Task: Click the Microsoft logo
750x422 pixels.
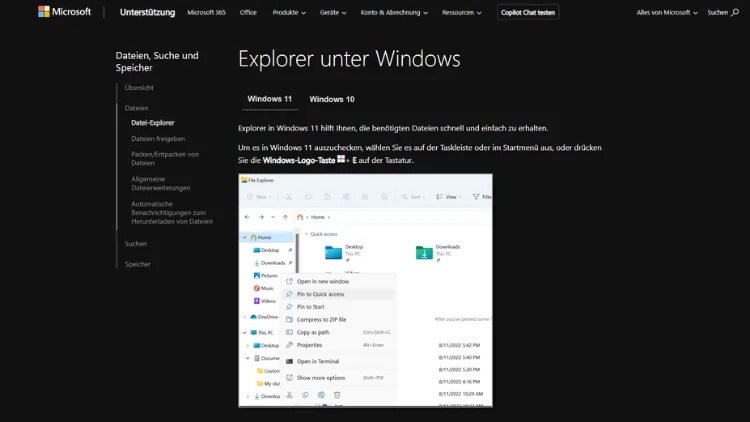Action: pyautogui.click(x=64, y=12)
